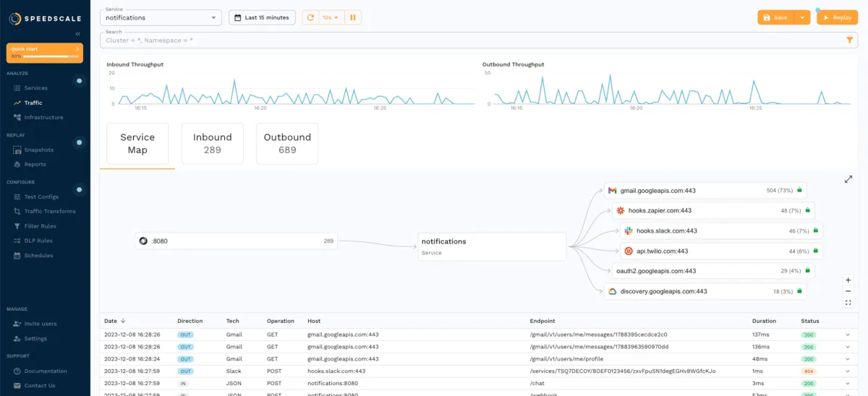
Task: Collapse the sidebar with double chevron
Action: click(x=78, y=34)
